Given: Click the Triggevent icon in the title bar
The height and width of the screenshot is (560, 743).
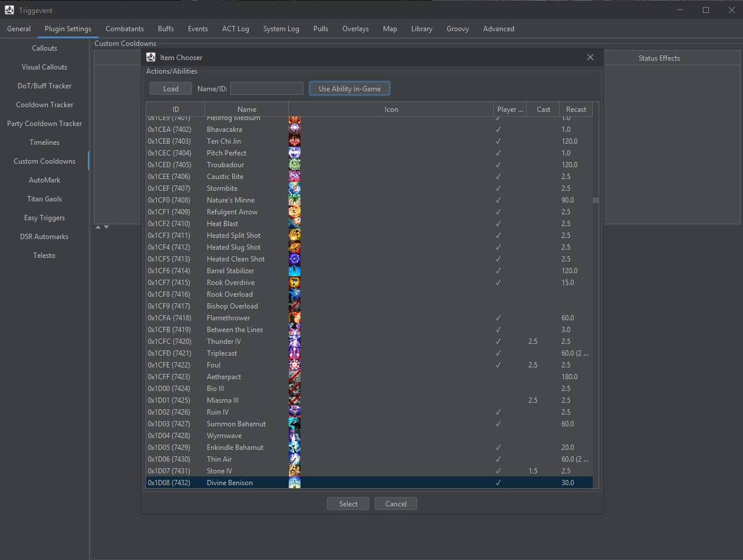Looking at the screenshot, I should (8, 9).
